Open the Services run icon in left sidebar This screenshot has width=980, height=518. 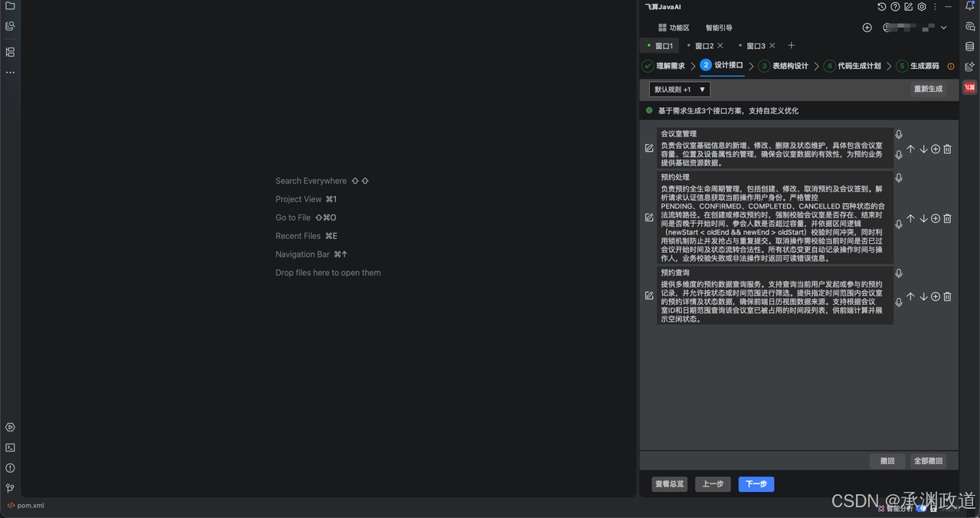pos(10,428)
